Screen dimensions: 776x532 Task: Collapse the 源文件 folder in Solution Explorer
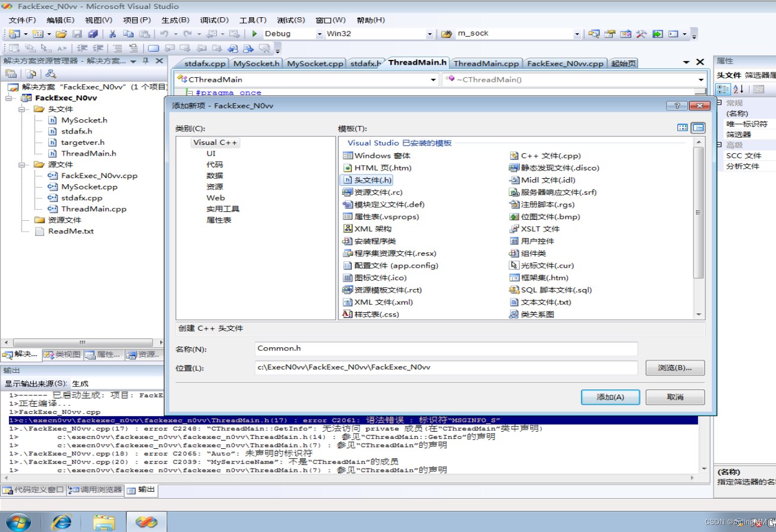click(x=23, y=164)
